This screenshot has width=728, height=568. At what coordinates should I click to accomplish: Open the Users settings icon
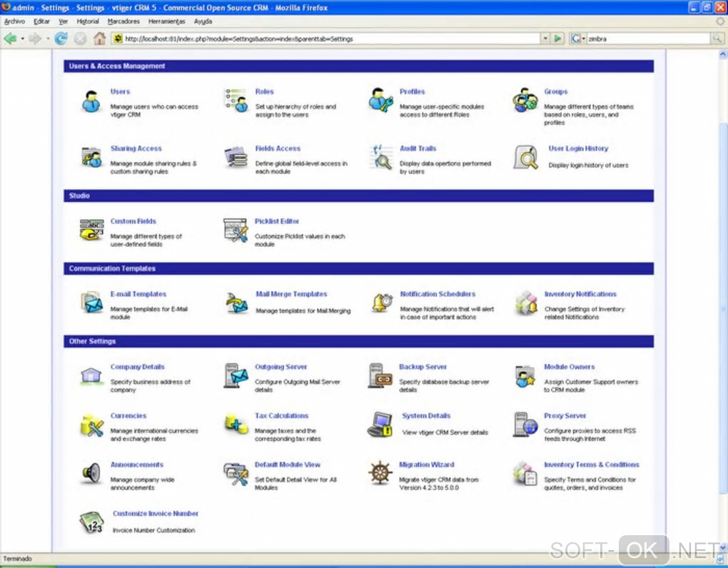tap(91, 101)
